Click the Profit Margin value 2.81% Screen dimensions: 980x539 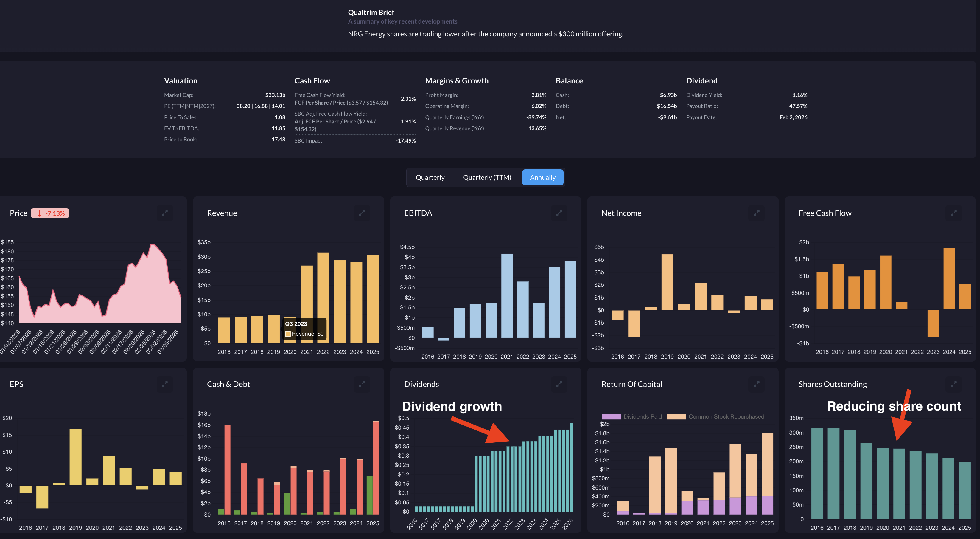point(539,95)
